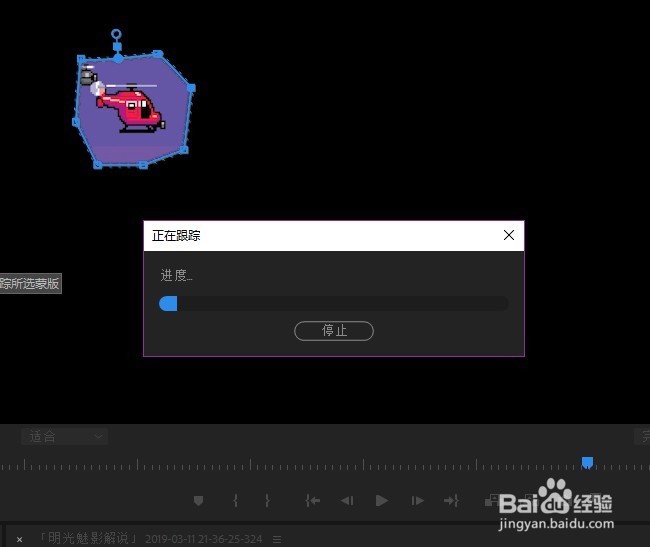
Task: Click the square handle on mask stem
Action: (x=117, y=46)
